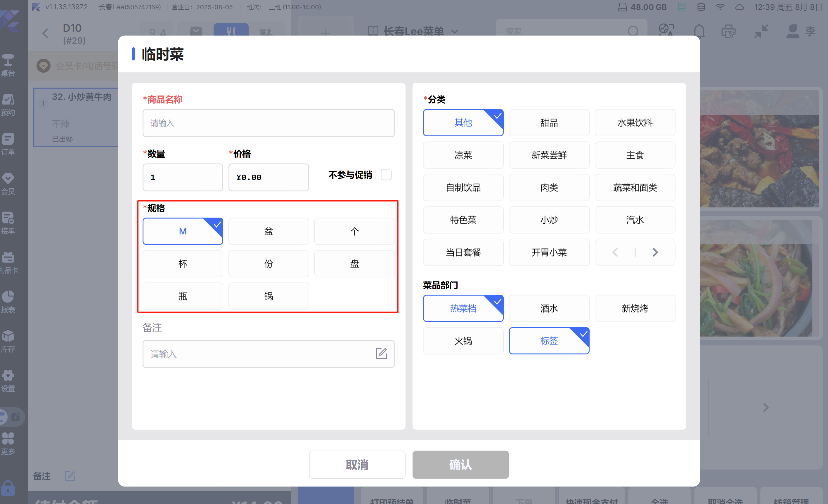Select the 盘 specification option
Image resolution: width=828 pixels, height=504 pixels.
354,264
